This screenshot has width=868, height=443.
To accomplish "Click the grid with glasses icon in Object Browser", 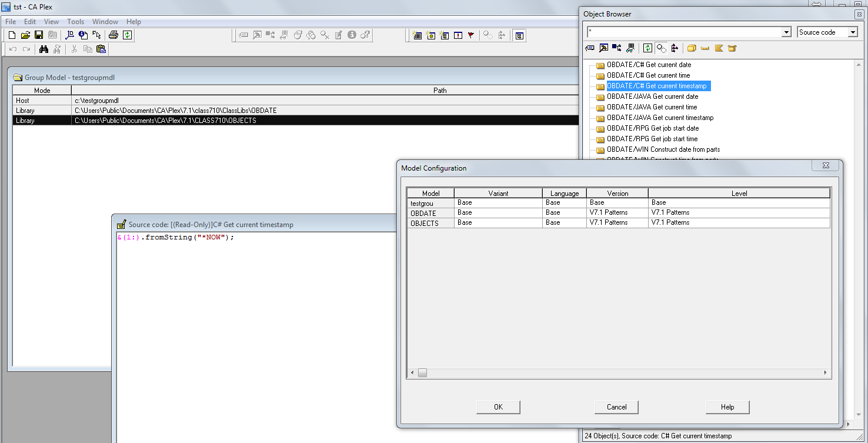I will point(630,48).
